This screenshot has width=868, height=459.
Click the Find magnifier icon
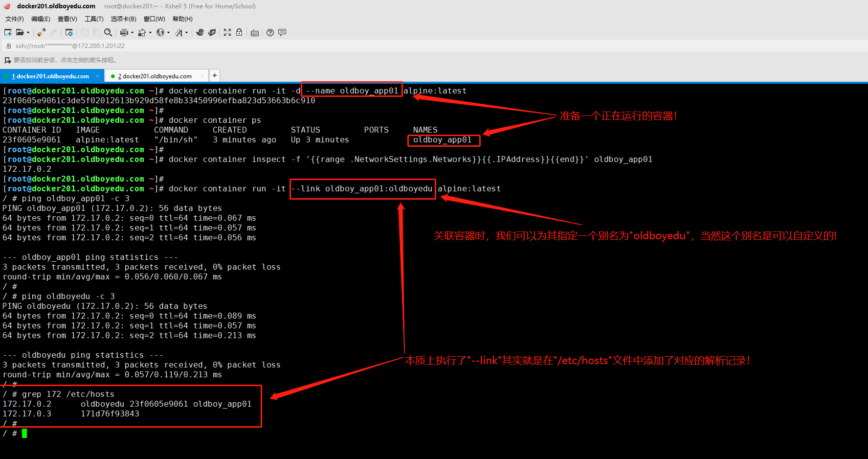point(108,32)
